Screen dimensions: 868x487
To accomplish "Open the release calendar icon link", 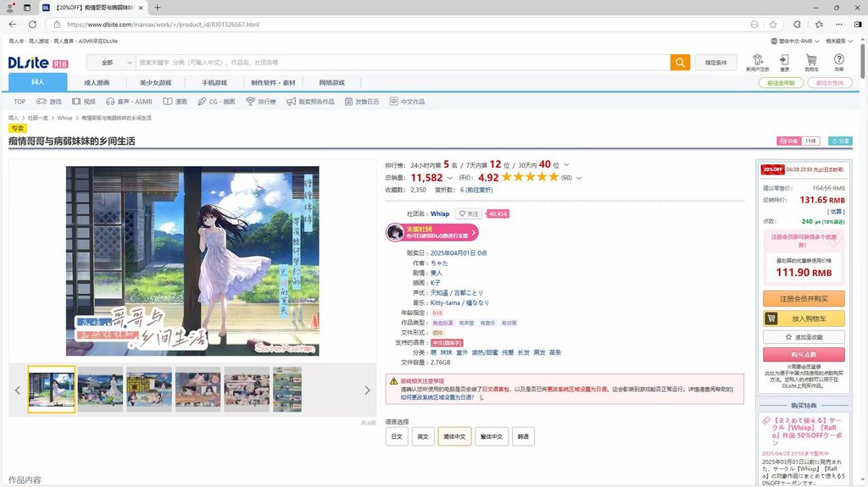I will [x=362, y=102].
